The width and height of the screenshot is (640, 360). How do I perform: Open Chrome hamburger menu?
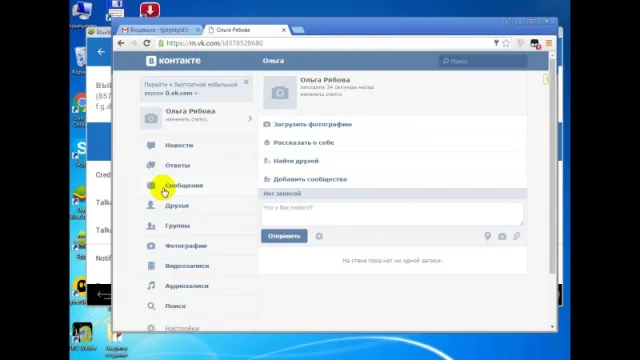coord(549,43)
